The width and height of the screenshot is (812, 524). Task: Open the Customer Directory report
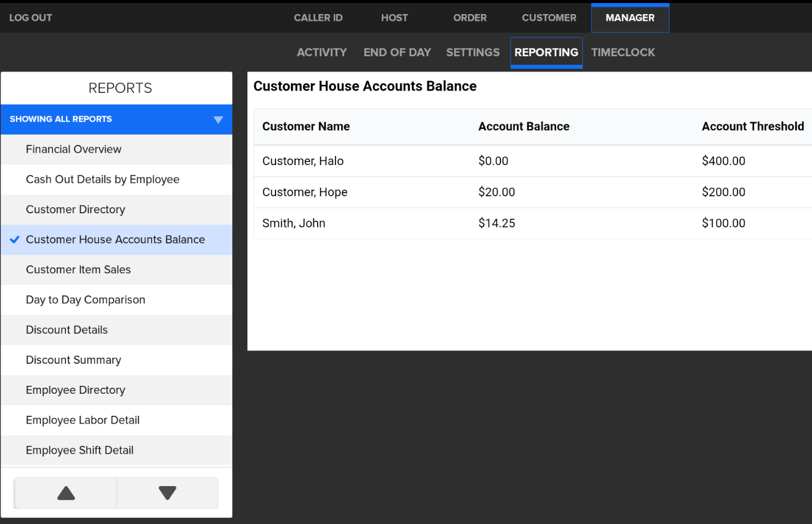pos(75,209)
